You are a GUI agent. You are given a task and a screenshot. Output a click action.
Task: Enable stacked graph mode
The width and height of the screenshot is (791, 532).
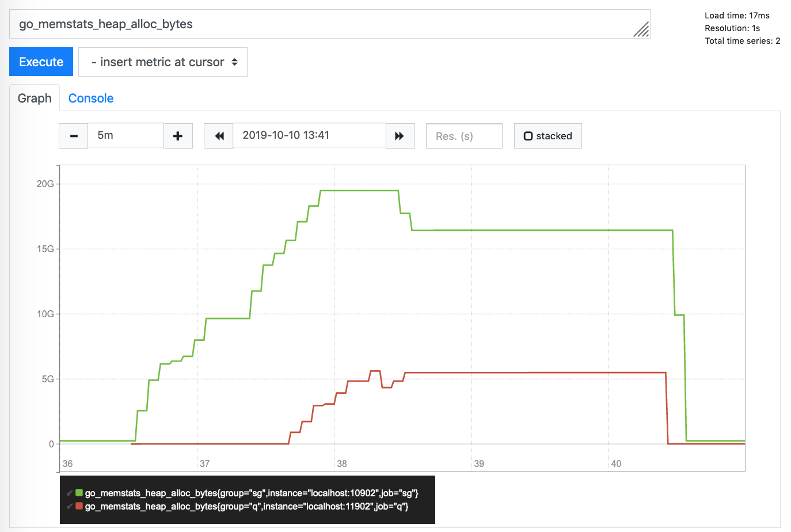pos(547,135)
